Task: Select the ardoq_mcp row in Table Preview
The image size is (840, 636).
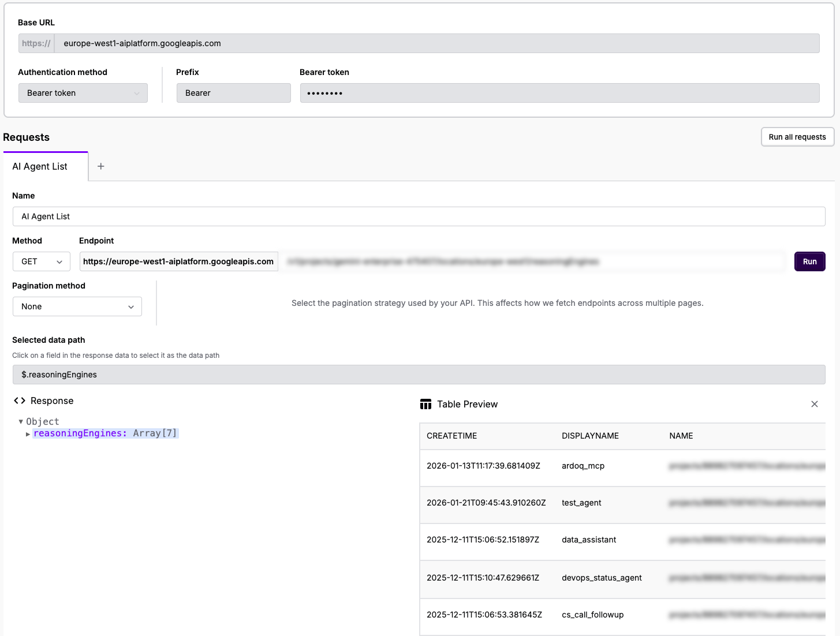Action: [x=583, y=466]
